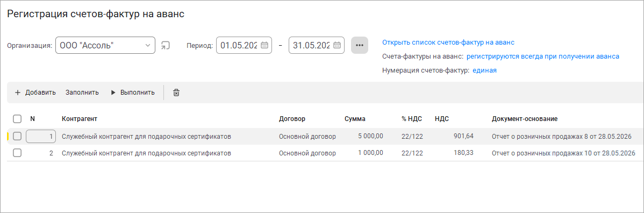
Task: Click the plus icon of Добавить
Action: tap(18, 93)
